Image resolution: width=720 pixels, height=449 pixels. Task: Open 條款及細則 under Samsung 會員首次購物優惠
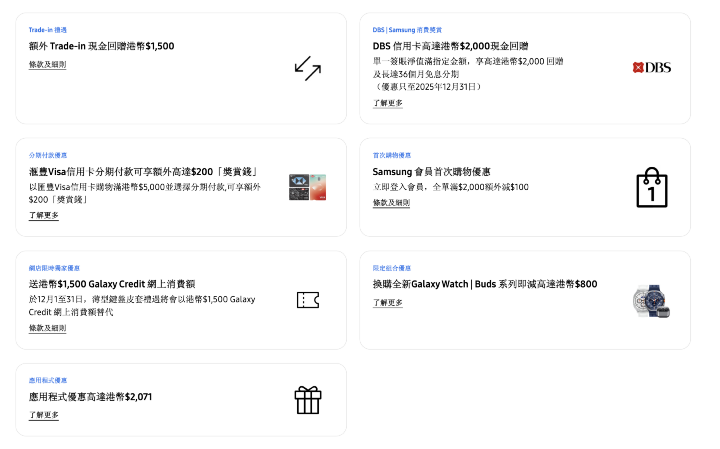(391, 202)
